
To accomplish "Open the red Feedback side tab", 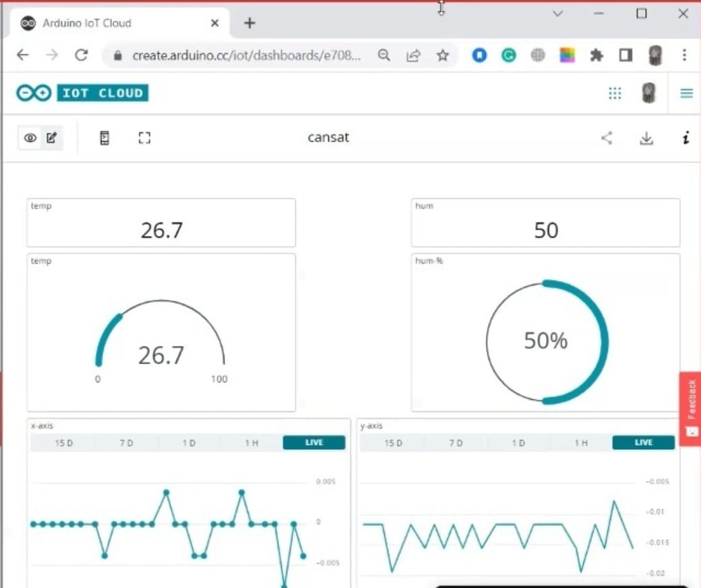I will coord(690,409).
